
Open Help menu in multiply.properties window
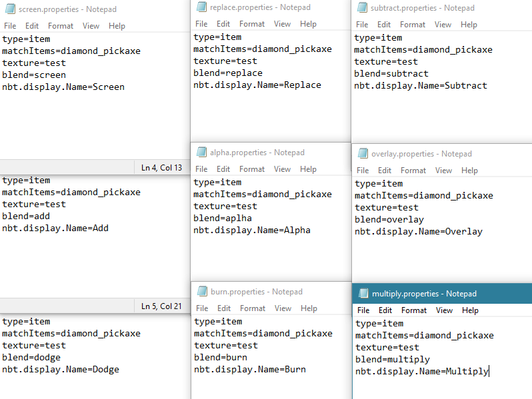pyautogui.click(x=470, y=310)
